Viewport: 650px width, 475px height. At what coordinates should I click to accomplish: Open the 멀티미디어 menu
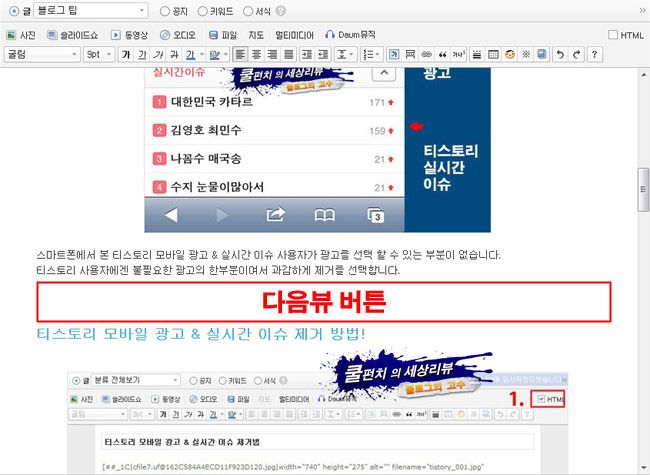click(294, 35)
